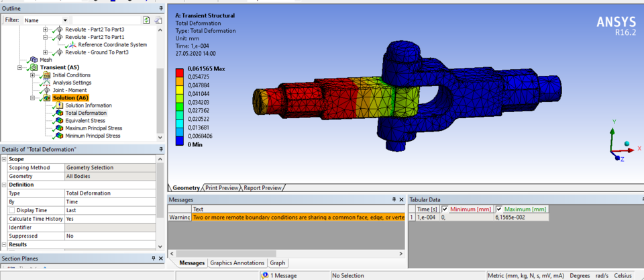The image size is (644, 280).
Task: Collapse Revolute - Part2 To Part1 node
Action: point(46,37)
